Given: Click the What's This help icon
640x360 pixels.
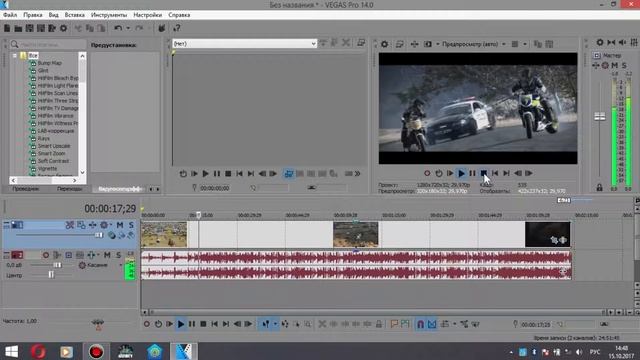Looking at the screenshot, I should pyautogui.click(x=177, y=28).
